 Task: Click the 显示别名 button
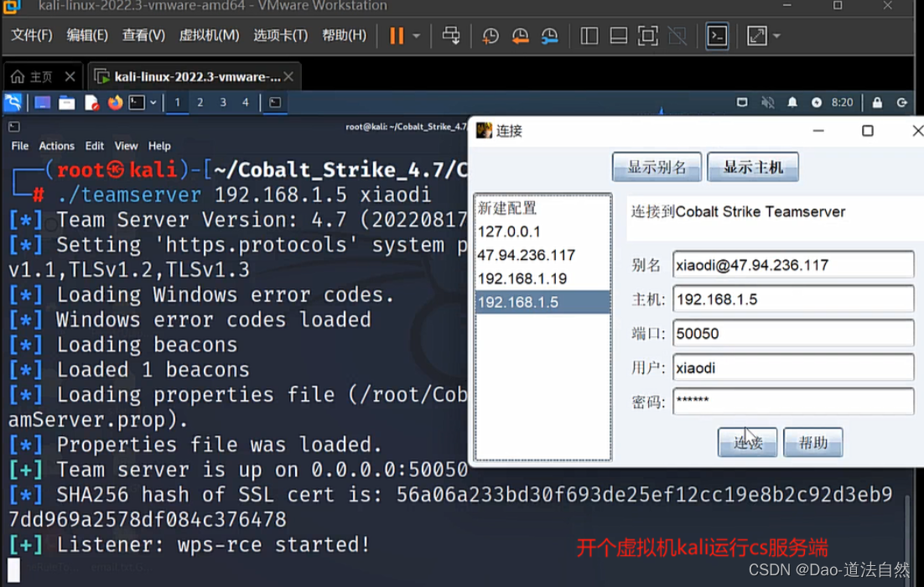[657, 167]
